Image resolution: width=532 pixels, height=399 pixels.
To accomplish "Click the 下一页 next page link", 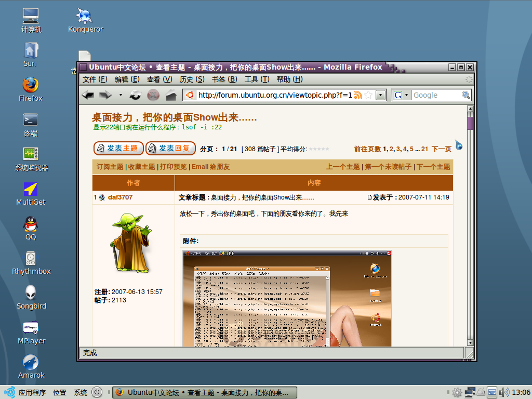I will (x=442, y=149).
